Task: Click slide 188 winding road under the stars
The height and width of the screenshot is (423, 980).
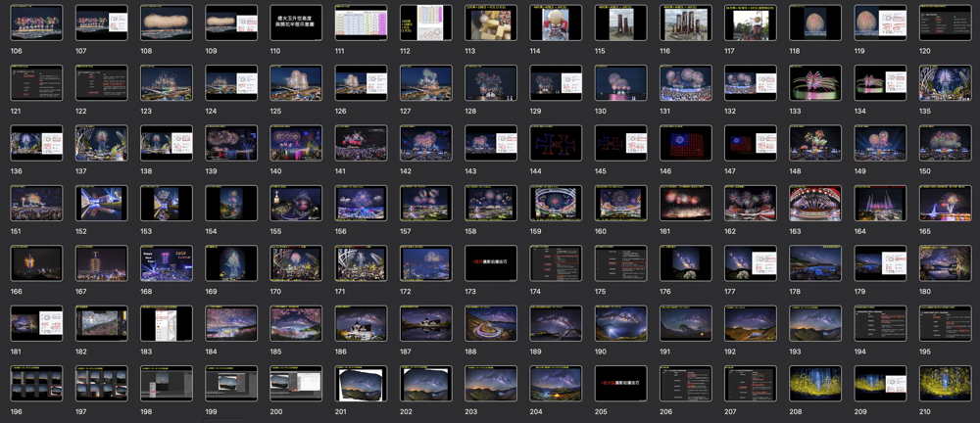Action: 491,323
